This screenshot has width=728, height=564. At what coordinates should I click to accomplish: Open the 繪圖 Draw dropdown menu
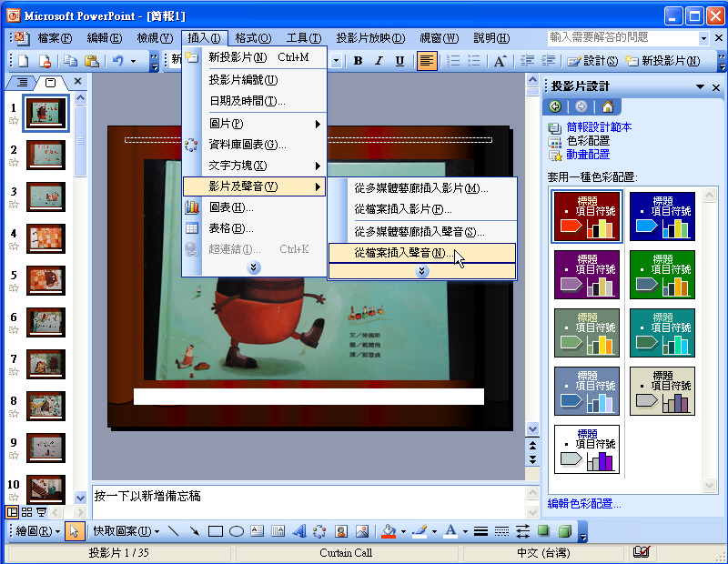(38, 530)
